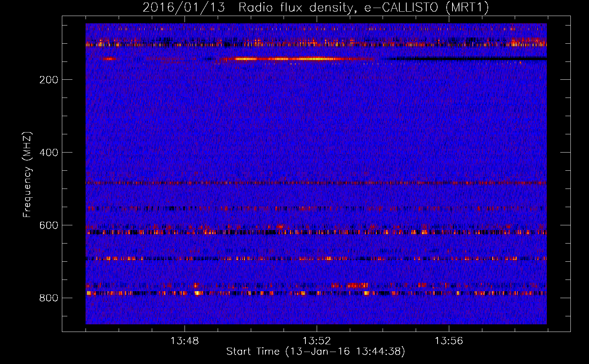Screen dimensions: 589x364
Task: Click the 'Start Time (13-Jan-16 13:44:38)' label
Action: pyautogui.click(x=316, y=352)
